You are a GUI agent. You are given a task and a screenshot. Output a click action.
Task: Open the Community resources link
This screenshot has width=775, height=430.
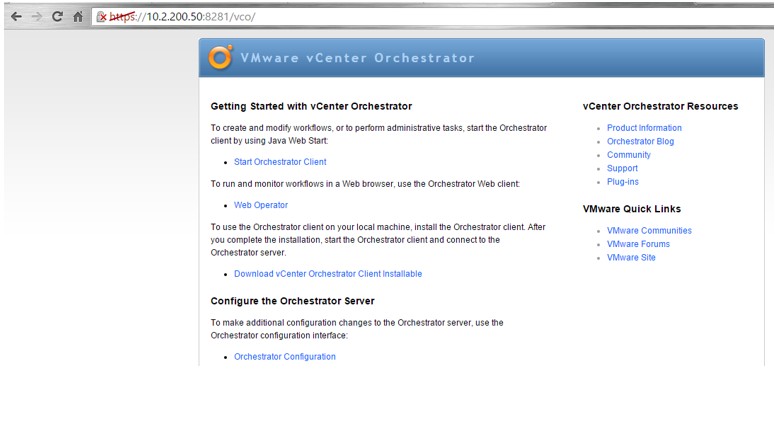(629, 155)
